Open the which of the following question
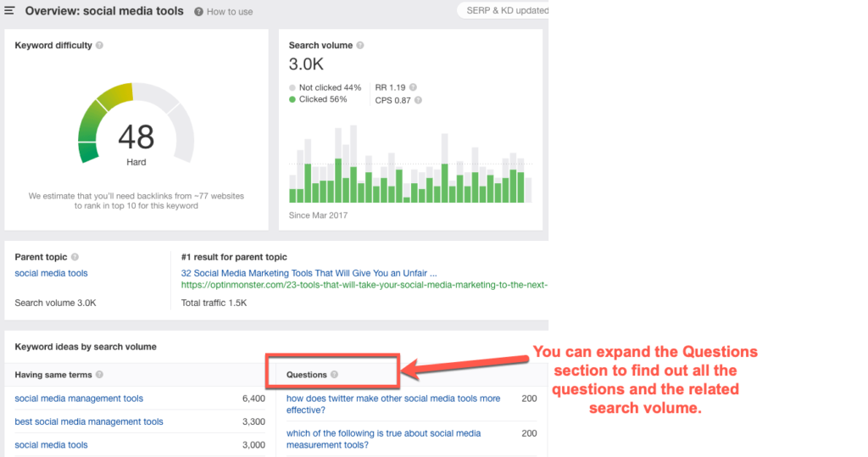This screenshot has width=868, height=457. tap(383, 438)
